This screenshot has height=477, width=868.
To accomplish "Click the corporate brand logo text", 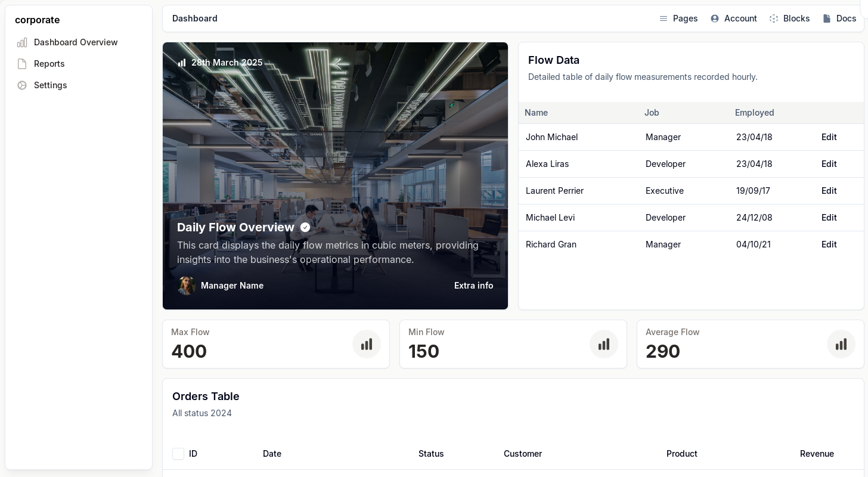I will (37, 20).
